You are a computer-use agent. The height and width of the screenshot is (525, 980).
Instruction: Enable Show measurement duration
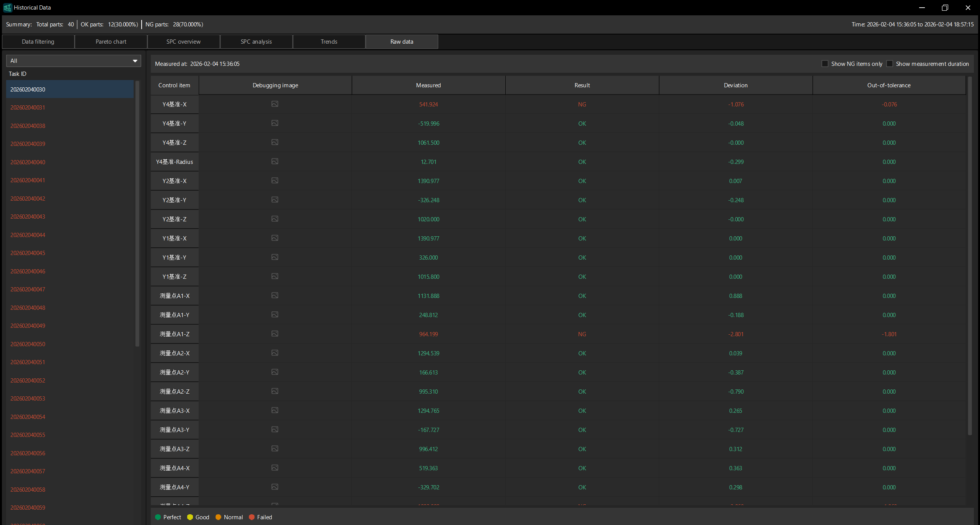point(890,63)
